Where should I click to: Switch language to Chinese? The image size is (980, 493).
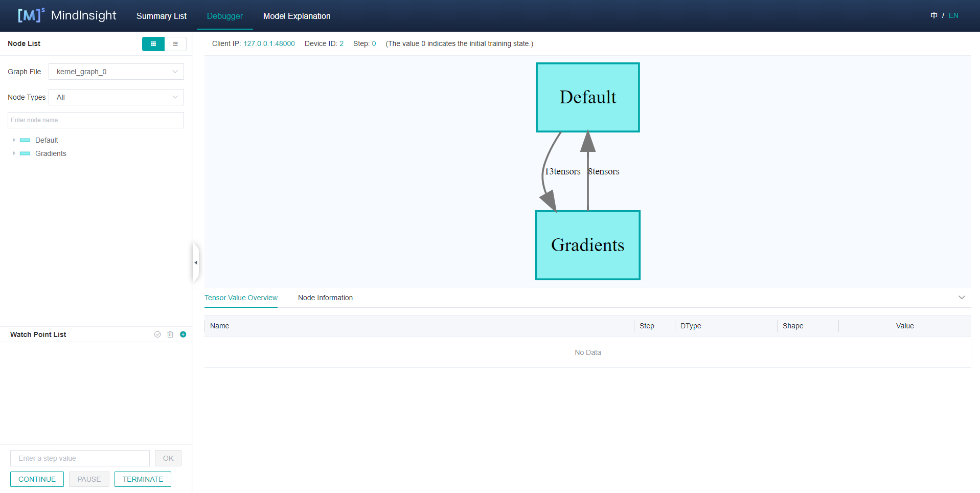click(x=934, y=15)
